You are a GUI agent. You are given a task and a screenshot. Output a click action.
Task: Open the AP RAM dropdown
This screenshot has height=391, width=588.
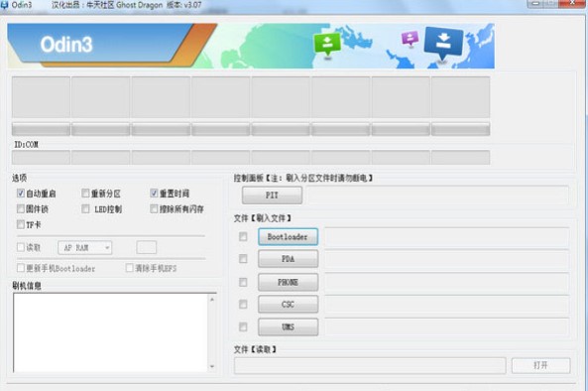84,248
